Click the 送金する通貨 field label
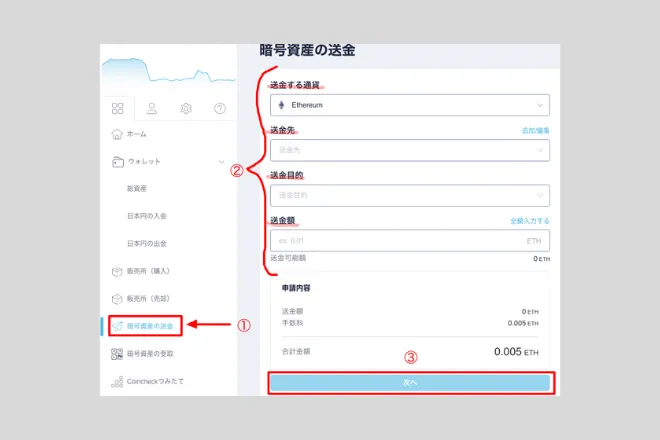The height and width of the screenshot is (440, 660). [x=295, y=85]
